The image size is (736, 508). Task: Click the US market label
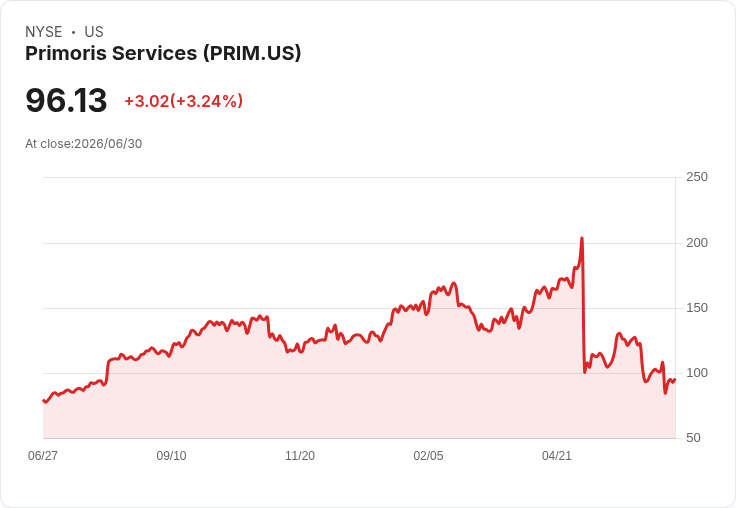click(94, 32)
